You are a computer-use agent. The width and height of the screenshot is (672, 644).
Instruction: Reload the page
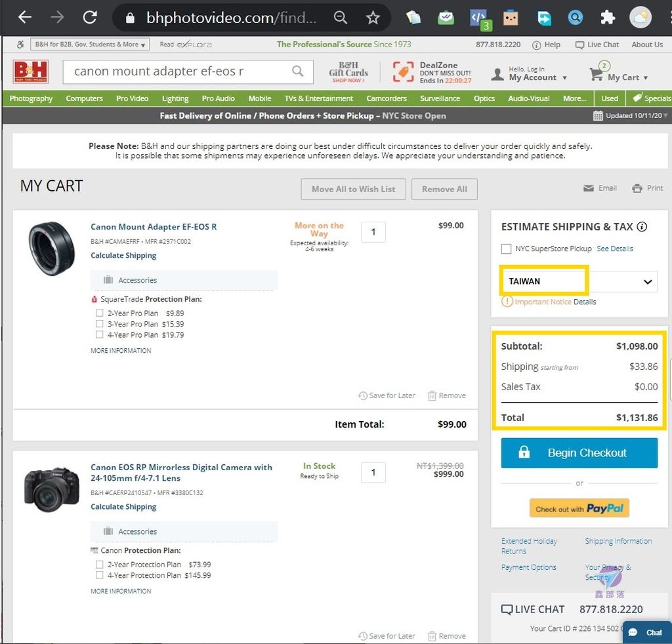(90, 17)
